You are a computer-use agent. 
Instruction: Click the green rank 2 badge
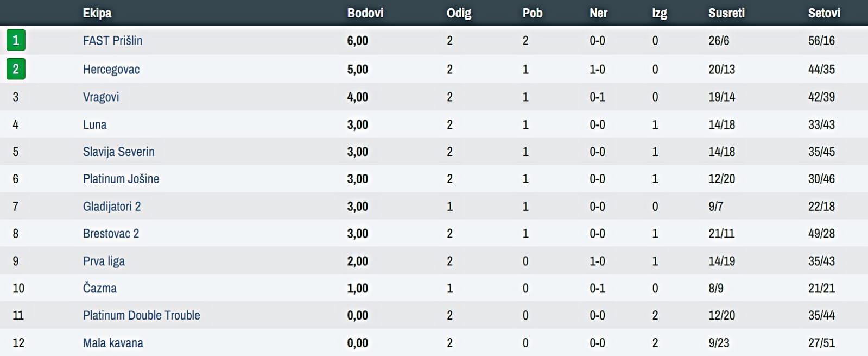pyautogui.click(x=16, y=69)
